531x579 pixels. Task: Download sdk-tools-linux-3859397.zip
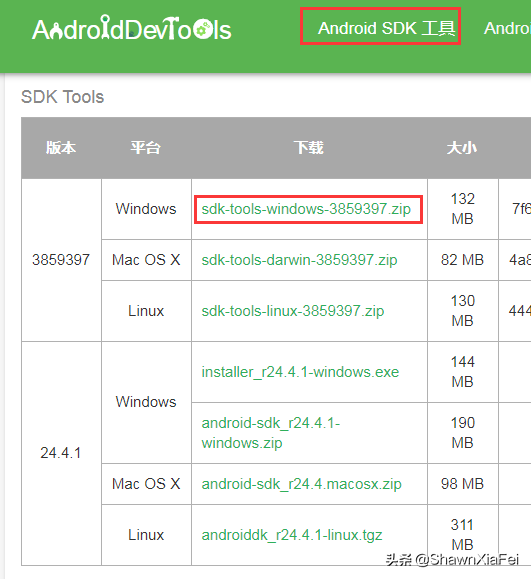[x=293, y=311]
